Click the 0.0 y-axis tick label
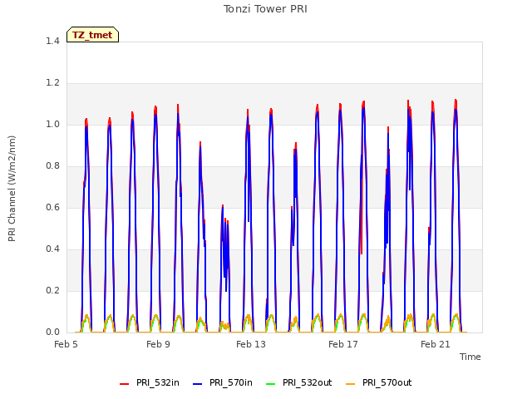This screenshot has width=532, height=399. pyautogui.click(x=53, y=332)
